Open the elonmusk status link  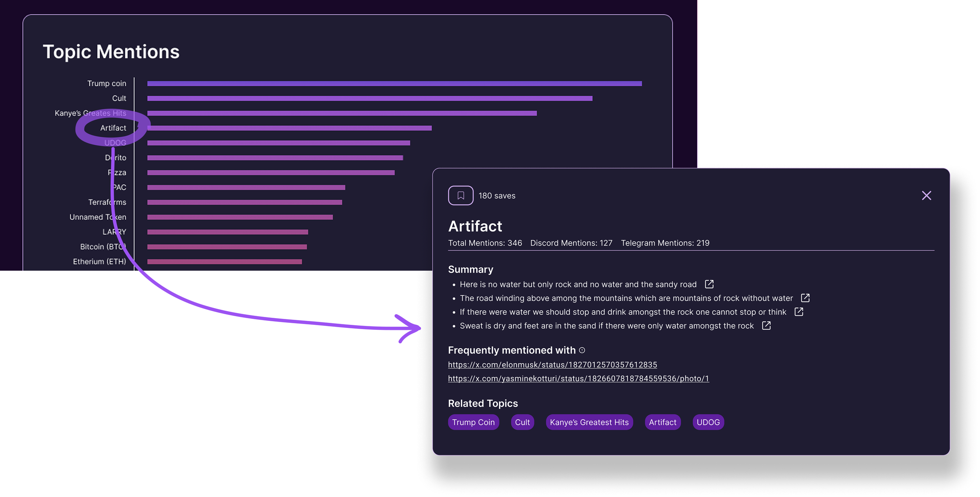tap(552, 364)
